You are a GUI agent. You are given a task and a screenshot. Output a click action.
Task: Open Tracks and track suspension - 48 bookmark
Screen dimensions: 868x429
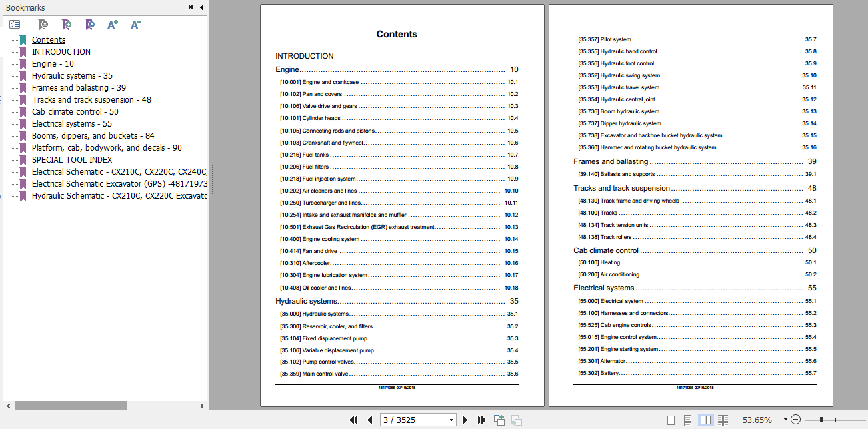[x=91, y=100]
